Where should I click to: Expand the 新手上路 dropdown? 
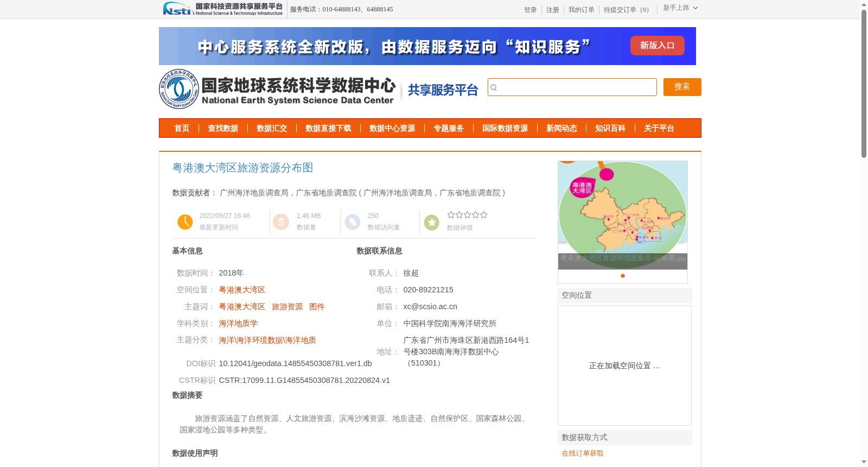coord(680,8)
